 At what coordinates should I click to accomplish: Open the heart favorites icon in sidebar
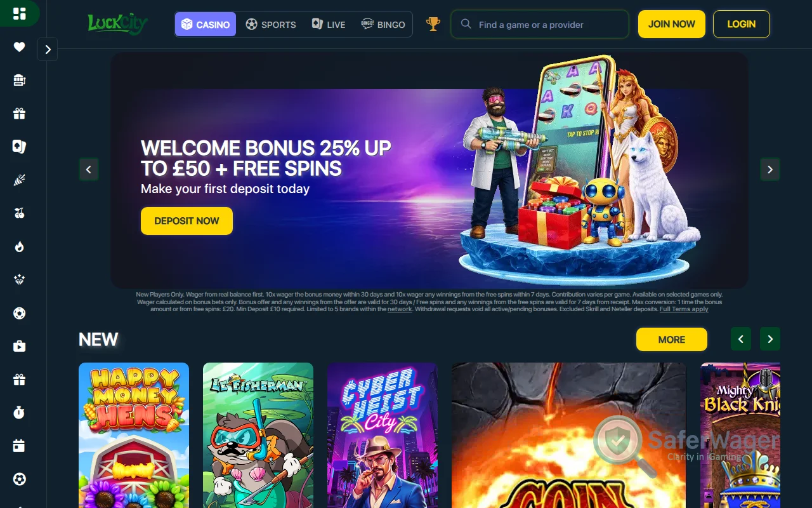[x=19, y=47]
